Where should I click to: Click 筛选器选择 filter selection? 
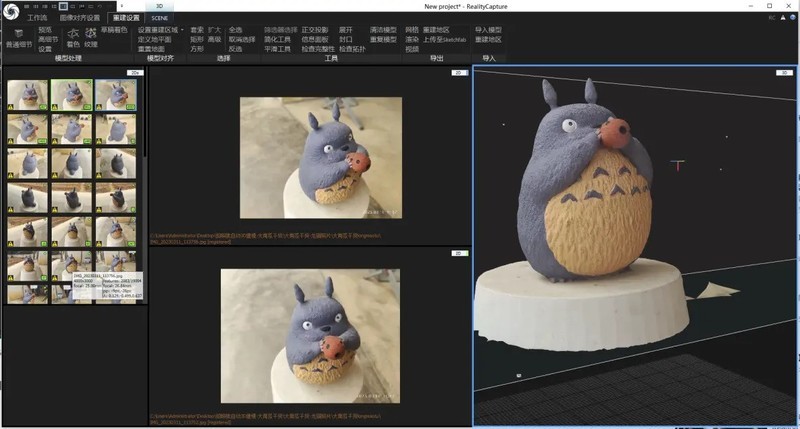pos(281,30)
